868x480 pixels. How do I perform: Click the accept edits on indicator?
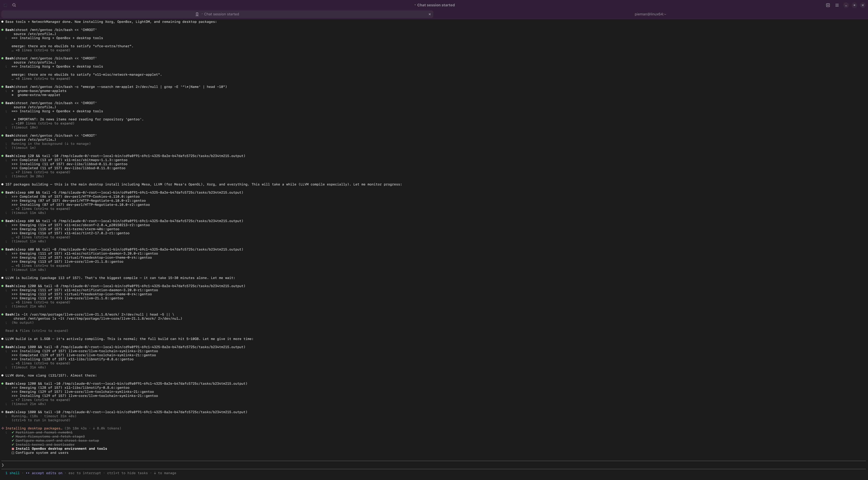click(x=47, y=473)
